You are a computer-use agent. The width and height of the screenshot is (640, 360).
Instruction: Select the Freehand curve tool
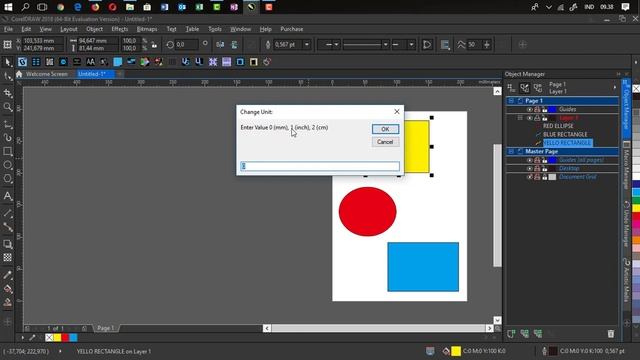(x=8, y=124)
